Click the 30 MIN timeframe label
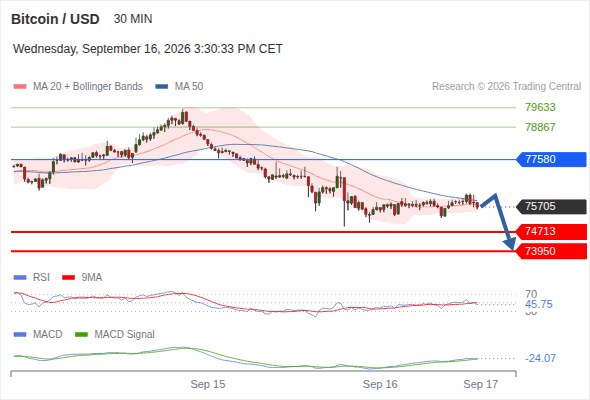Viewport: 590px width, 400px height. (x=133, y=19)
